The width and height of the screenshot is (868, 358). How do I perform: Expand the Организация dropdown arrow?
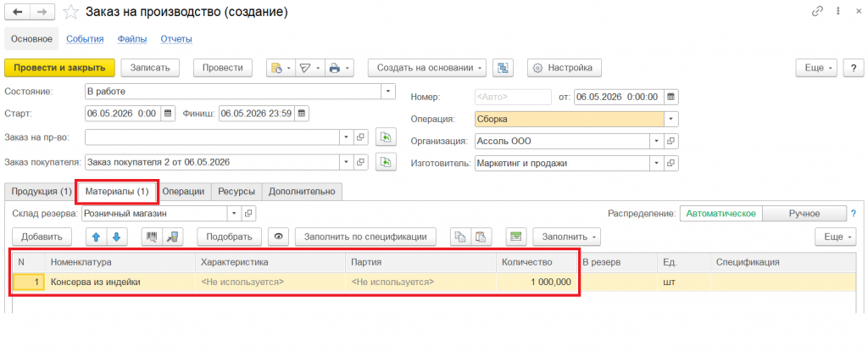point(657,141)
